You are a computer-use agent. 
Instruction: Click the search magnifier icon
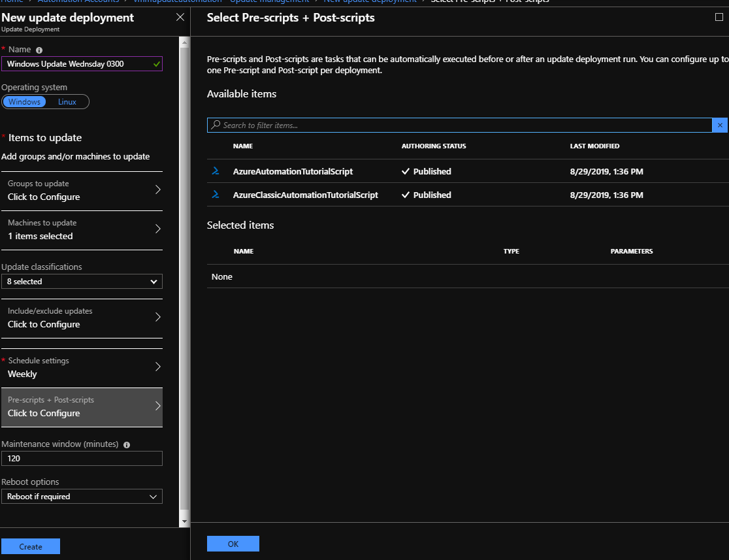pyautogui.click(x=216, y=125)
